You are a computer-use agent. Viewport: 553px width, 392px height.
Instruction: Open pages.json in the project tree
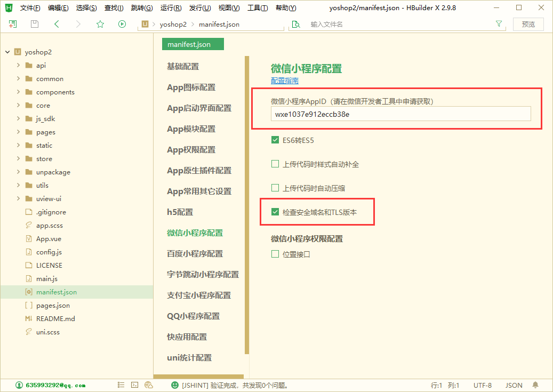click(x=53, y=305)
